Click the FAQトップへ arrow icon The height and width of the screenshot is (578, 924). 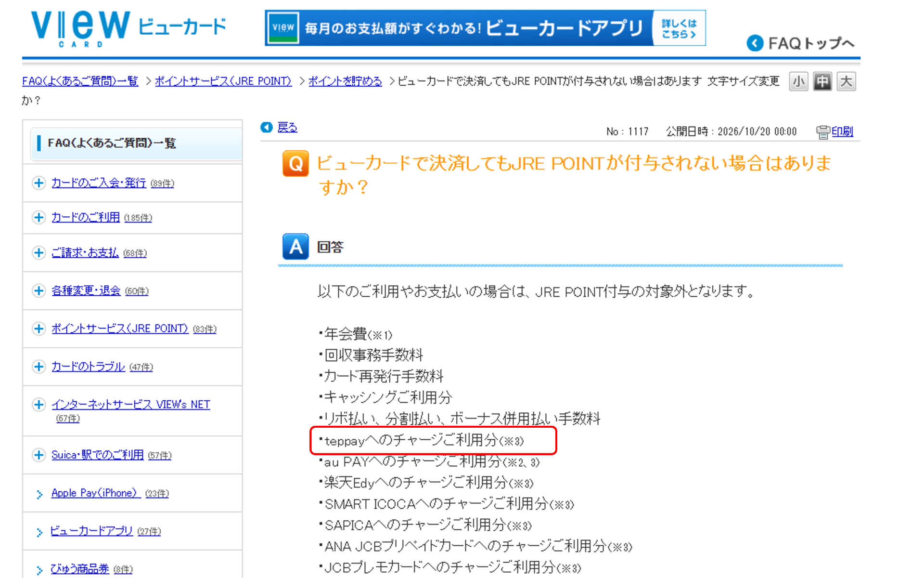[755, 43]
